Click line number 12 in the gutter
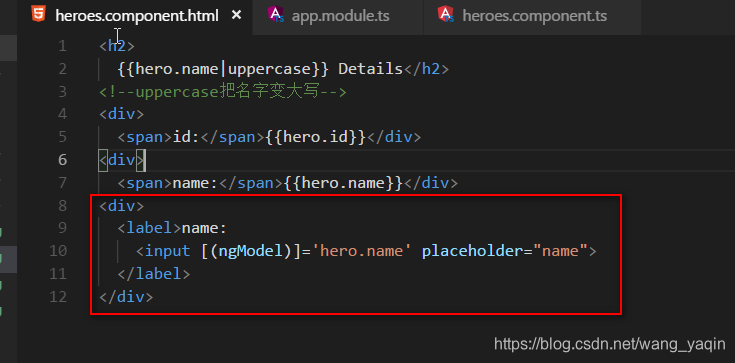 (x=58, y=296)
